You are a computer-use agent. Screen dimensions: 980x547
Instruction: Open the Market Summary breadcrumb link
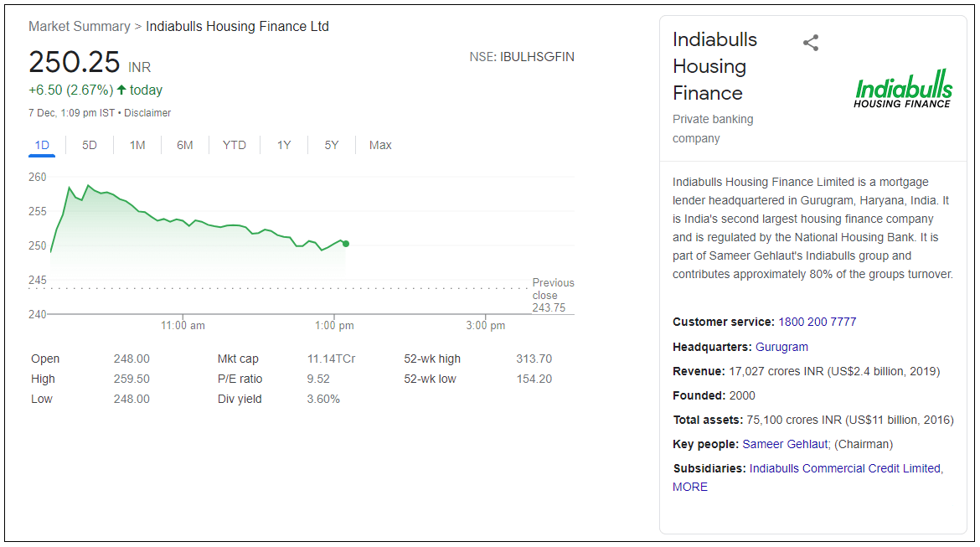[x=80, y=26]
